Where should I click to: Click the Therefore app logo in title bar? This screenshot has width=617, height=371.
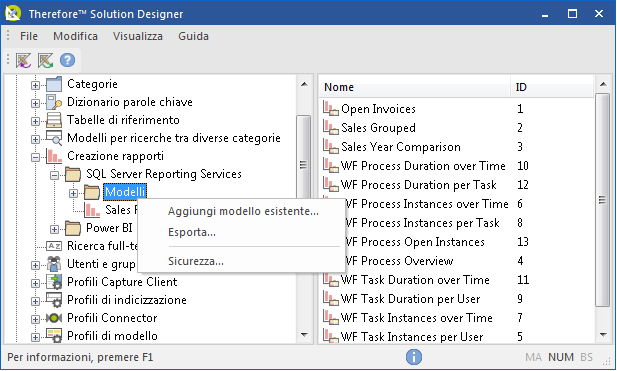click(13, 13)
